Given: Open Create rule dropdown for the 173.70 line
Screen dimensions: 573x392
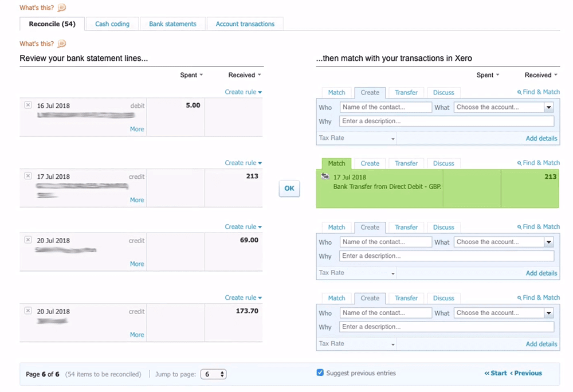Looking at the screenshot, I should click(244, 298).
